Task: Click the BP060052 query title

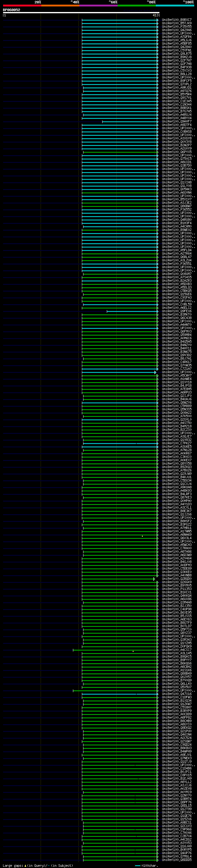Action: pyautogui.click(x=11, y=10)
